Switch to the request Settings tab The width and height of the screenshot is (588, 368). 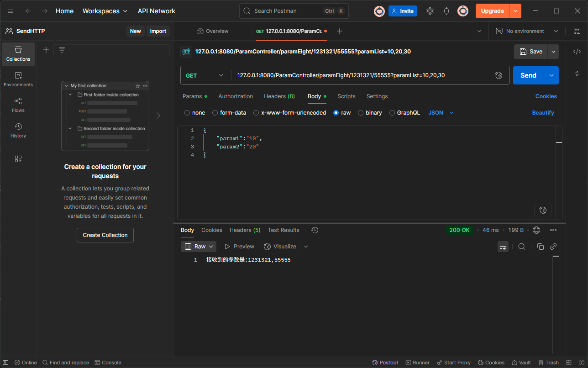(x=377, y=96)
